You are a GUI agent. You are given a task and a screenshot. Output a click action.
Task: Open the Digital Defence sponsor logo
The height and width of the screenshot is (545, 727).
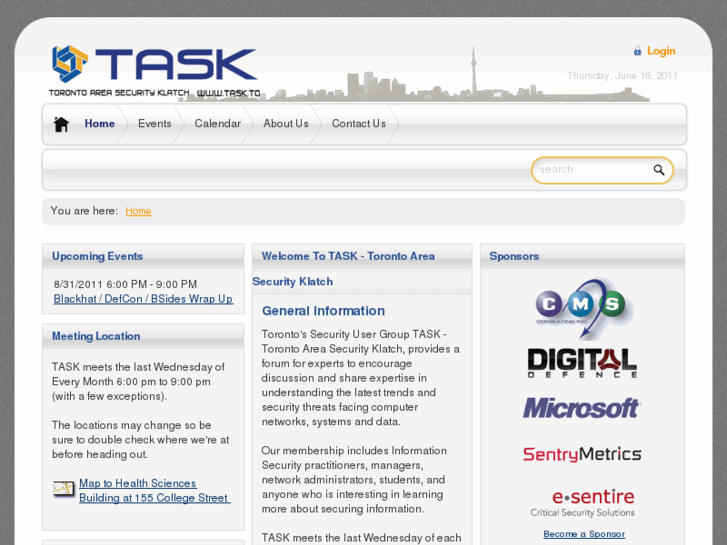[582, 363]
